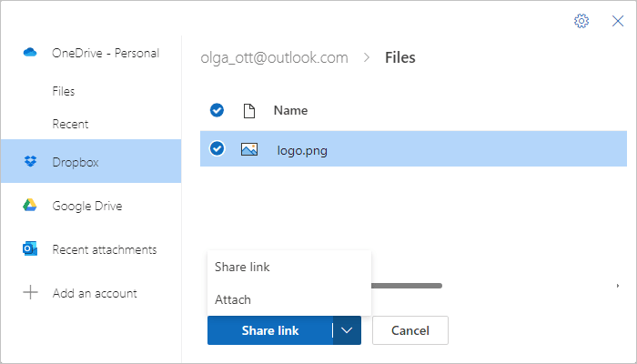Click the Outlook Recent attachments icon
Viewport: 637px width, 364px height.
point(30,249)
